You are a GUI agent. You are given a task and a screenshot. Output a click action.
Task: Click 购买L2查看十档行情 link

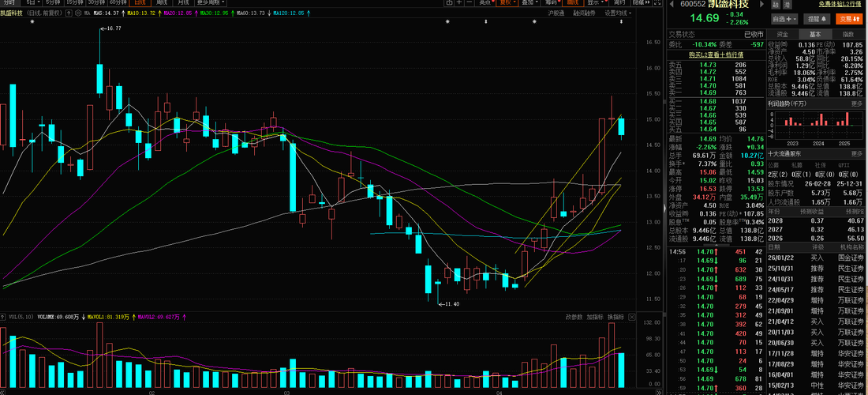pos(716,55)
